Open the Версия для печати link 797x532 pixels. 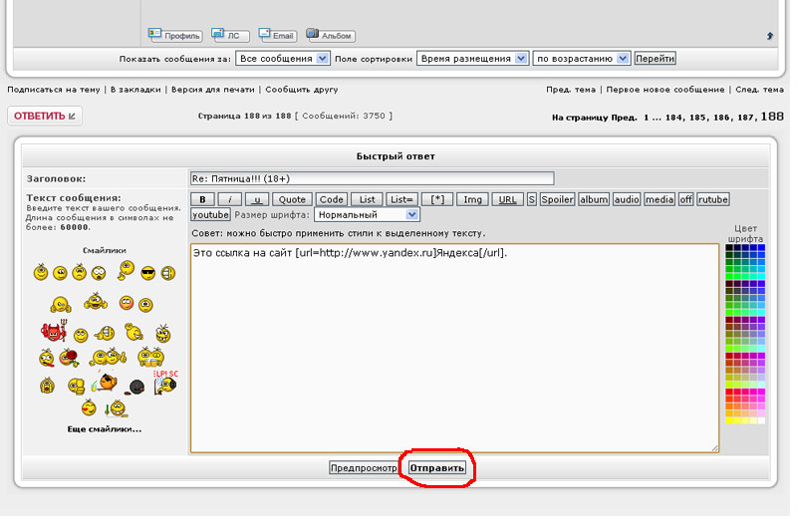pyautogui.click(x=211, y=90)
